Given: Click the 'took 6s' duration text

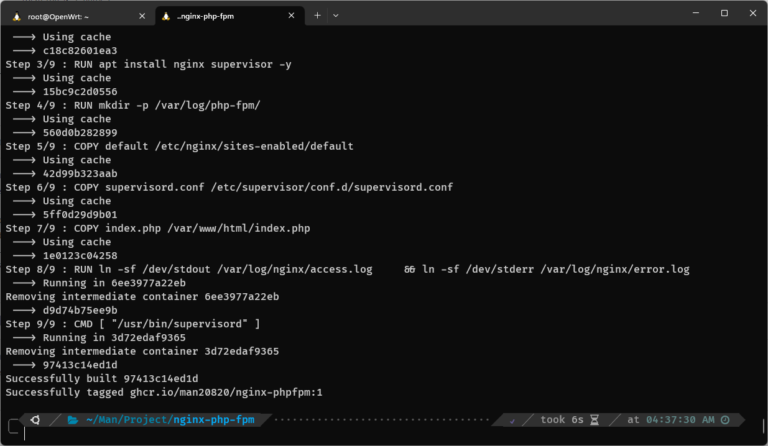Looking at the screenshot, I should pos(562,420).
